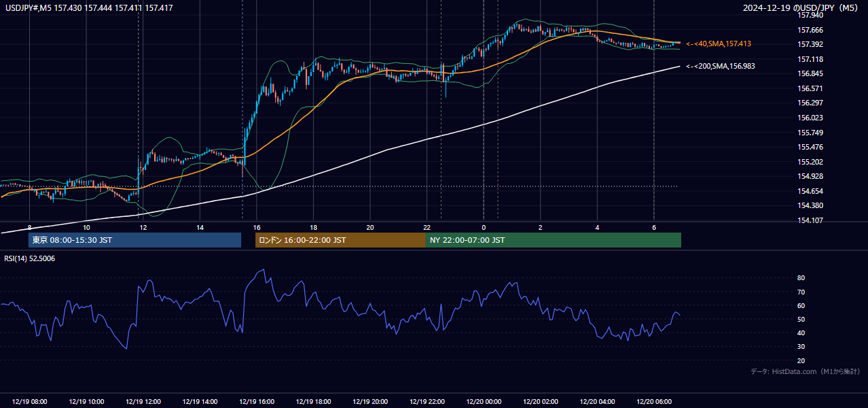Image resolution: width=868 pixels, height=408 pixels.
Task: Click price axis value 156.023
Action: click(x=810, y=118)
